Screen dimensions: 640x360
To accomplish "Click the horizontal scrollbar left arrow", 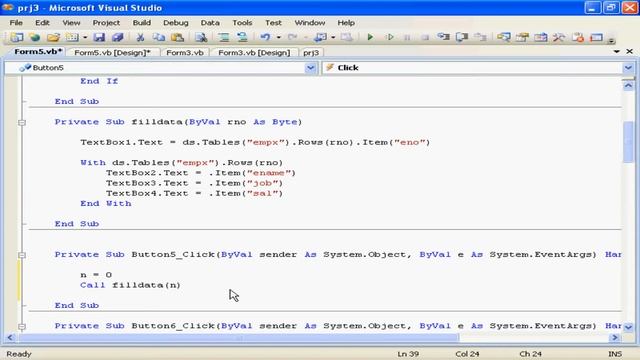I will pyautogui.click(x=10, y=338).
